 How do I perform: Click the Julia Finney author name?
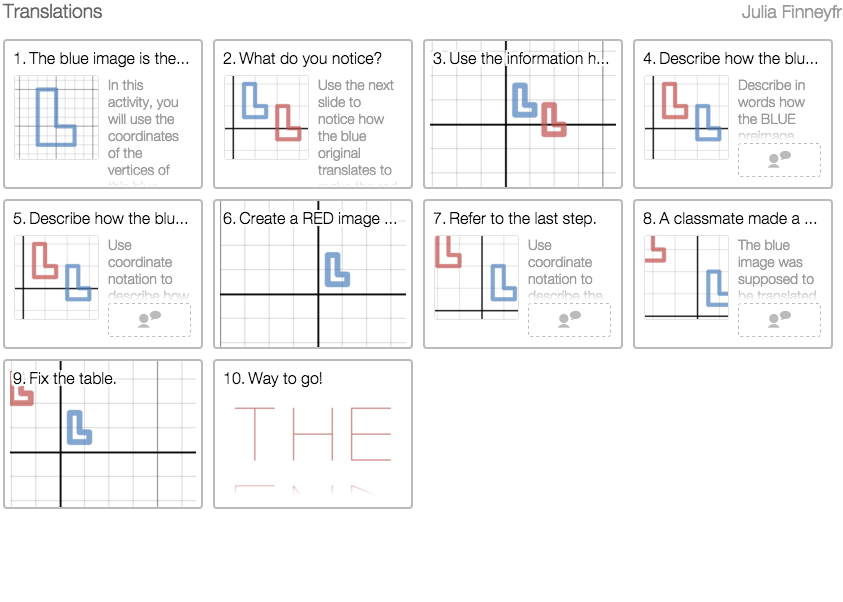(791, 12)
